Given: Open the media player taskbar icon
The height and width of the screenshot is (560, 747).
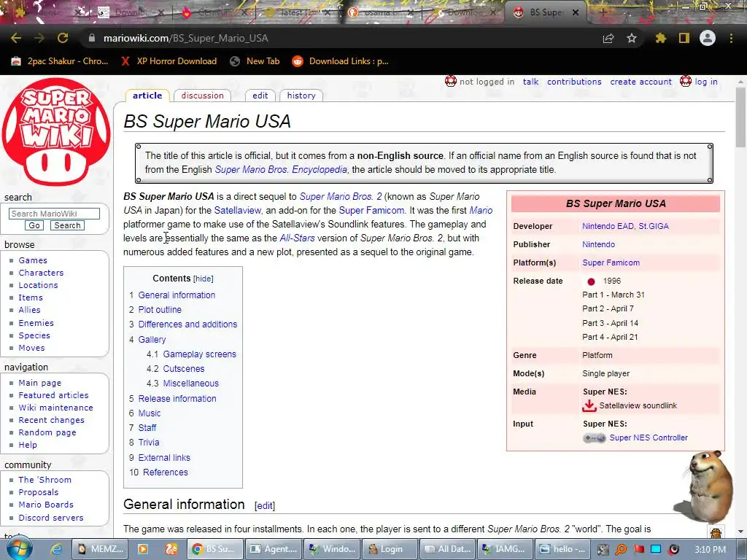Looking at the screenshot, I should click(x=142, y=549).
